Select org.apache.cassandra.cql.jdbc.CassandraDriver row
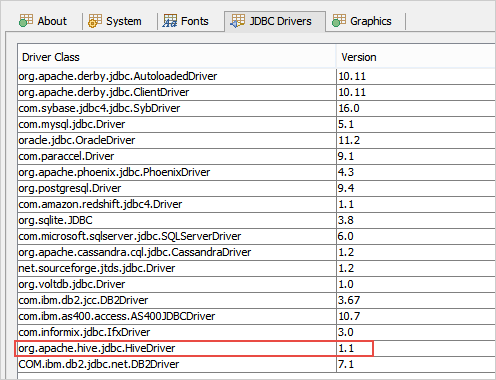Image resolution: width=496 pixels, height=380 pixels. [257, 252]
